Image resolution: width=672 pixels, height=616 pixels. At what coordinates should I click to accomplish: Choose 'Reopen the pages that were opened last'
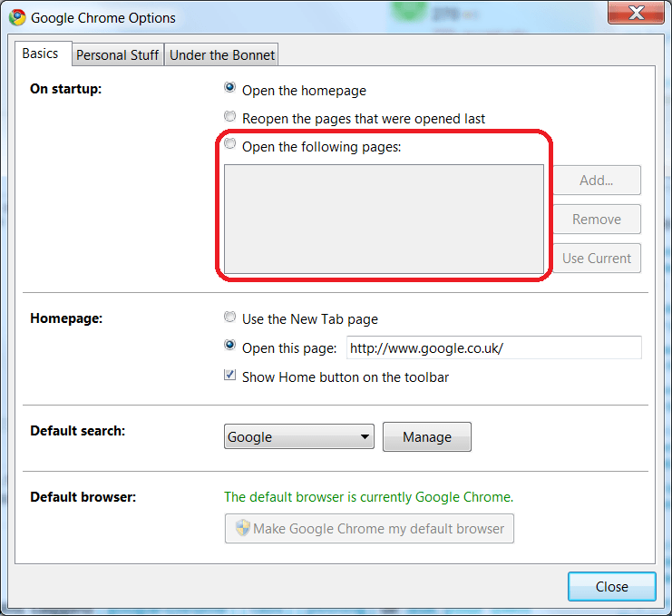[230, 117]
